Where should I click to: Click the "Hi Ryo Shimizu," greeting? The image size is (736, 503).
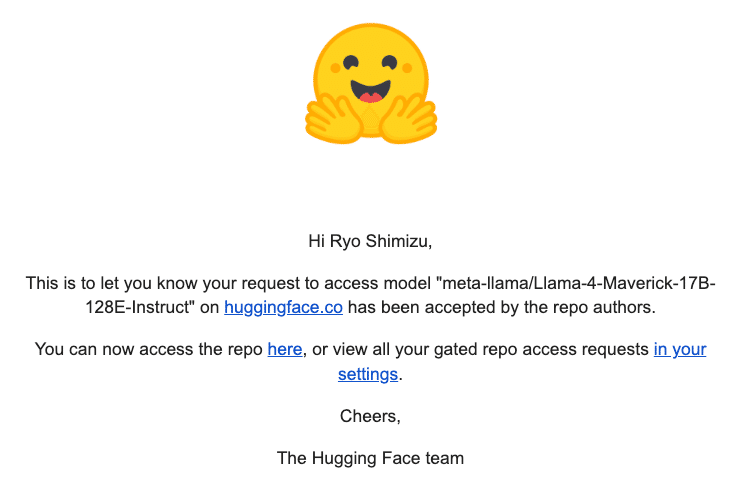coord(370,241)
